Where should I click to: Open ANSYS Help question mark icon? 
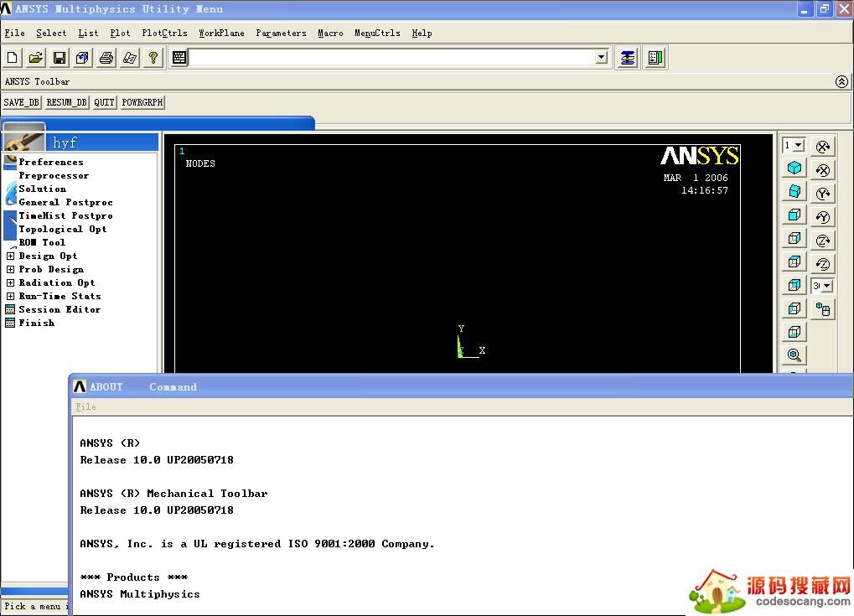(x=153, y=58)
